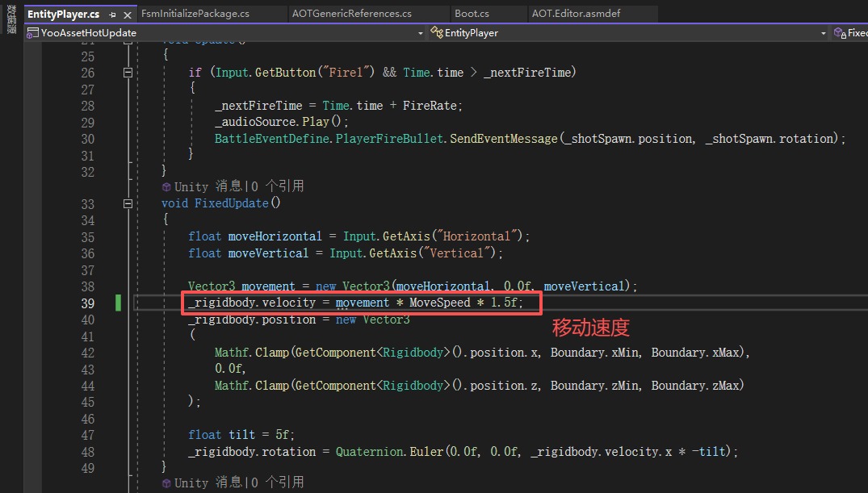Click '5f' value on line 47
The height and width of the screenshot is (493, 868).
[x=283, y=435]
